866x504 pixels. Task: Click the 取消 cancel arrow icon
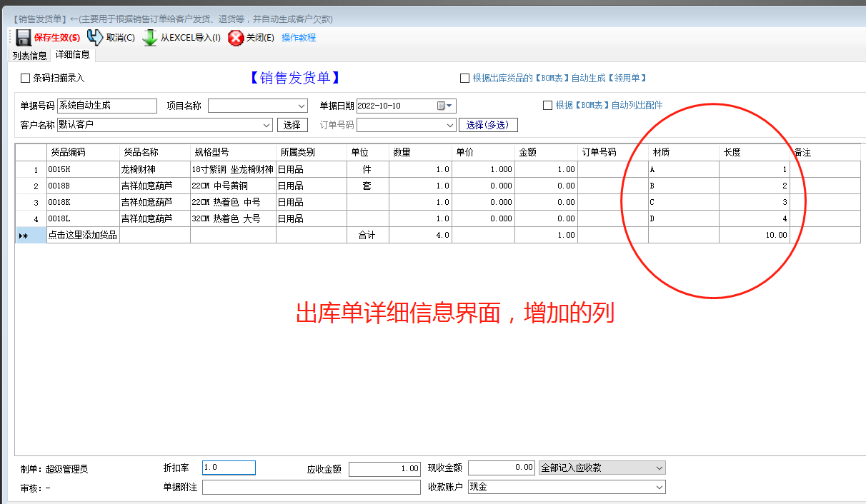click(x=94, y=37)
